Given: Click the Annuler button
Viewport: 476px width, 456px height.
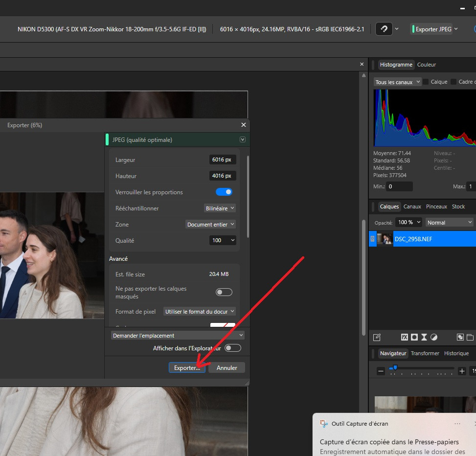Looking at the screenshot, I should (x=227, y=367).
